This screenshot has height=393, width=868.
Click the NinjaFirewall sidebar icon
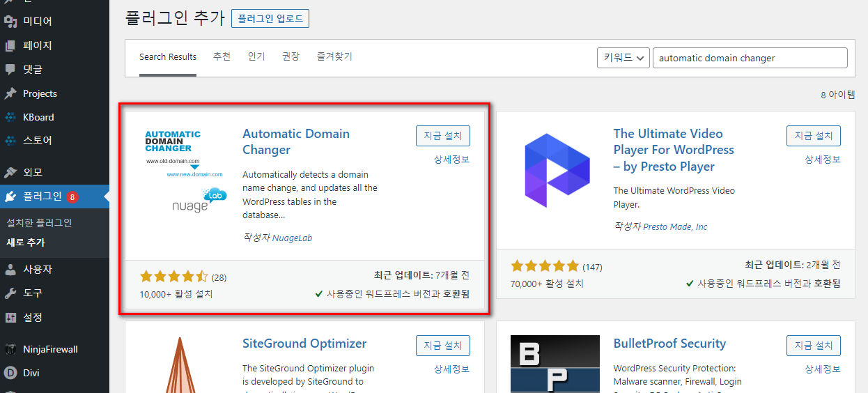10,349
